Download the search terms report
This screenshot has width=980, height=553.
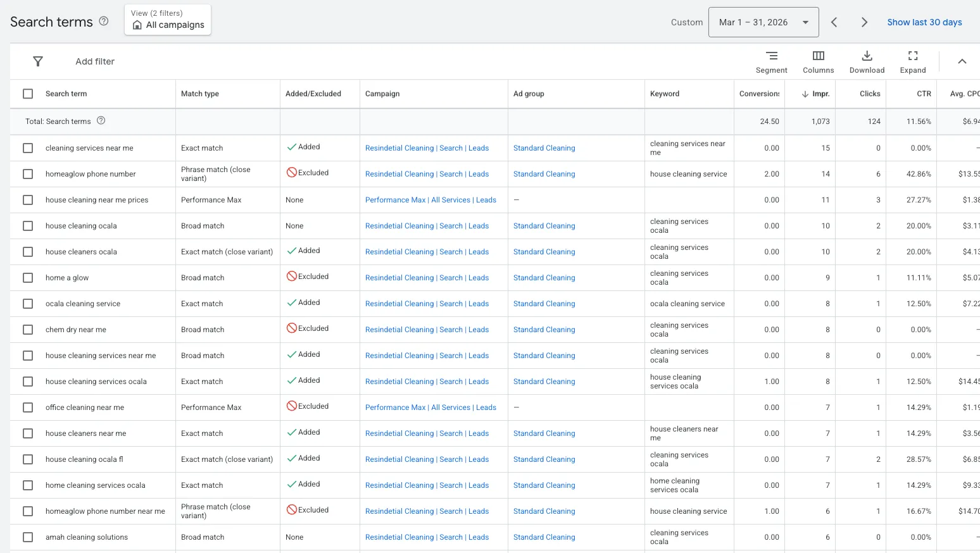click(x=867, y=62)
